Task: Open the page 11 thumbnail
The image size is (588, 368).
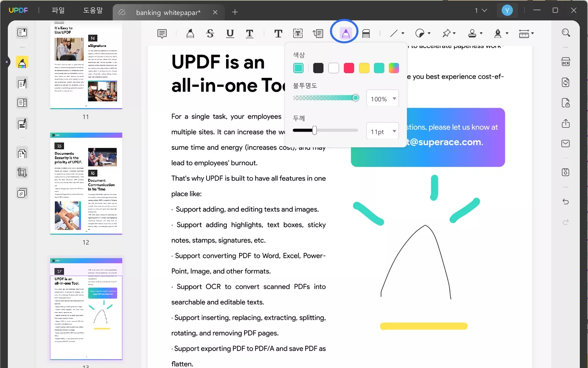Action: 86,66
